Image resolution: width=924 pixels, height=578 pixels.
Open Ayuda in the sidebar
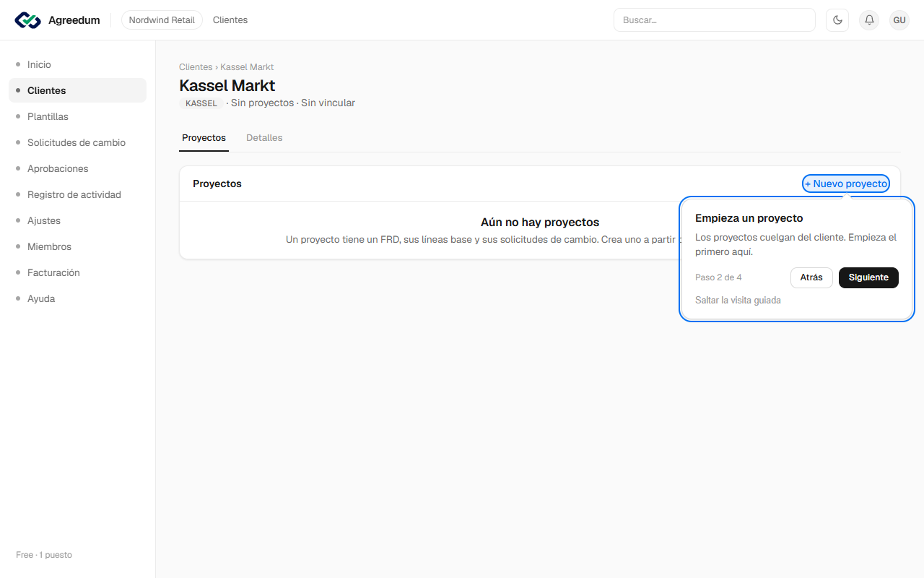pyautogui.click(x=77, y=298)
